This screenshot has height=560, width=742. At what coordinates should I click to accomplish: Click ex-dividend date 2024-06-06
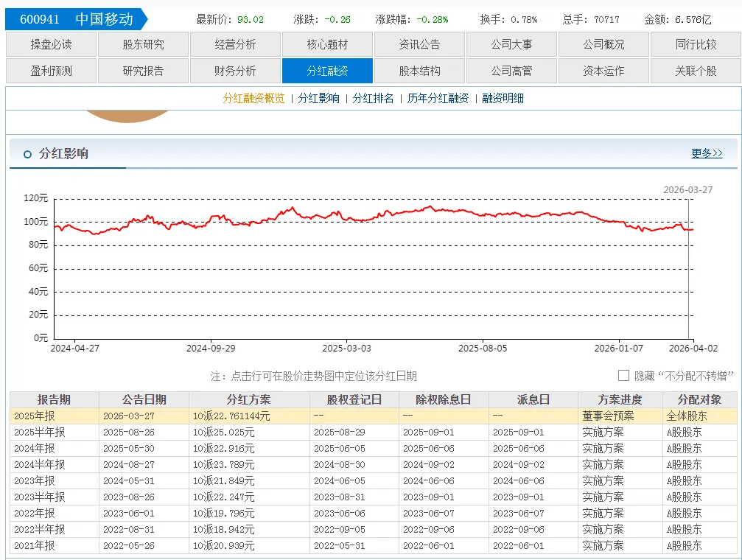click(429, 481)
